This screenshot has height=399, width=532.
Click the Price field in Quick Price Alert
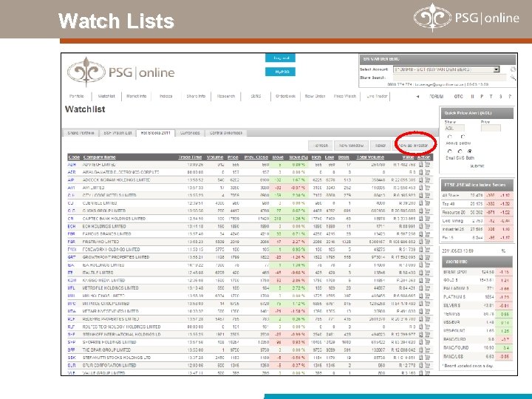491,129
